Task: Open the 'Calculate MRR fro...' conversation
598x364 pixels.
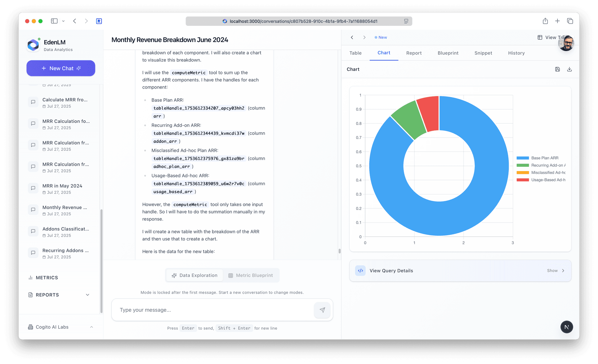Action: pyautogui.click(x=61, y=103)
